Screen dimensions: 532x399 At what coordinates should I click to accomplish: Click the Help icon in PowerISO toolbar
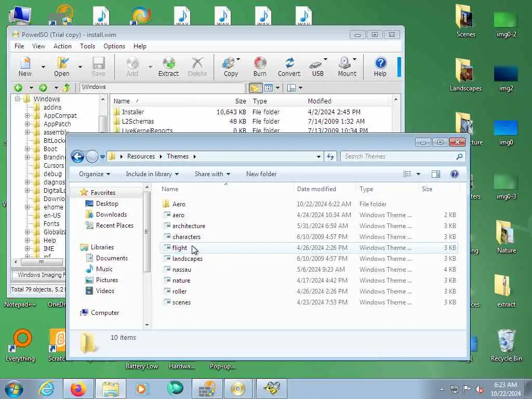tap(380, 66)
